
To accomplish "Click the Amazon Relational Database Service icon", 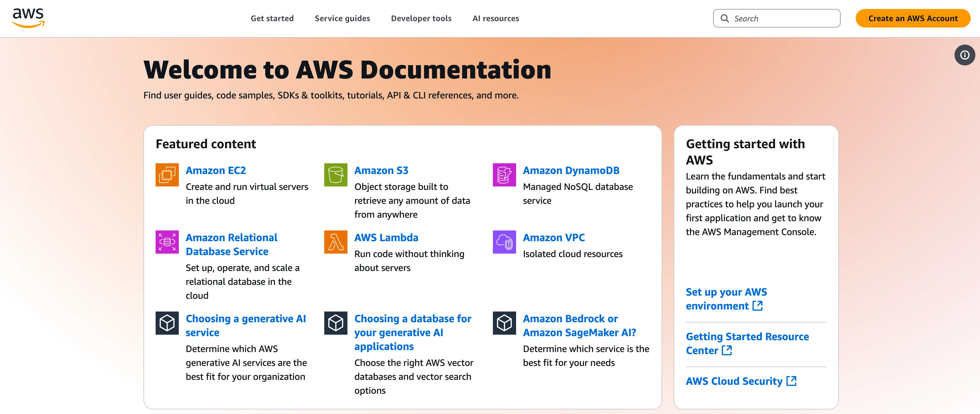I will [x=167, y=242].
